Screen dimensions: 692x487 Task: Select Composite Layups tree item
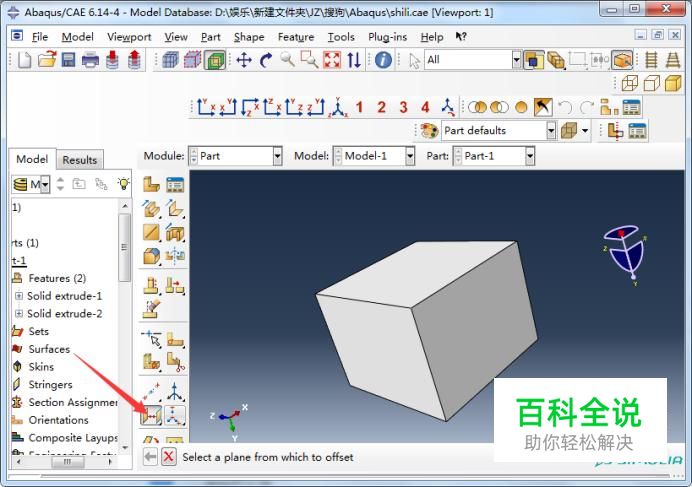[73, 438]
